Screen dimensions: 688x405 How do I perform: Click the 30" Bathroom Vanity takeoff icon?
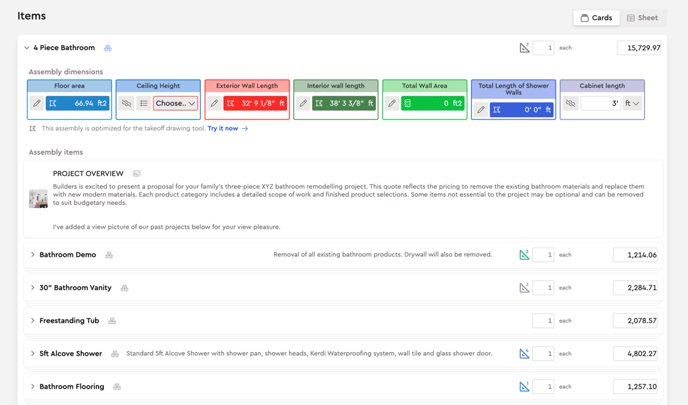coord(524,288)
